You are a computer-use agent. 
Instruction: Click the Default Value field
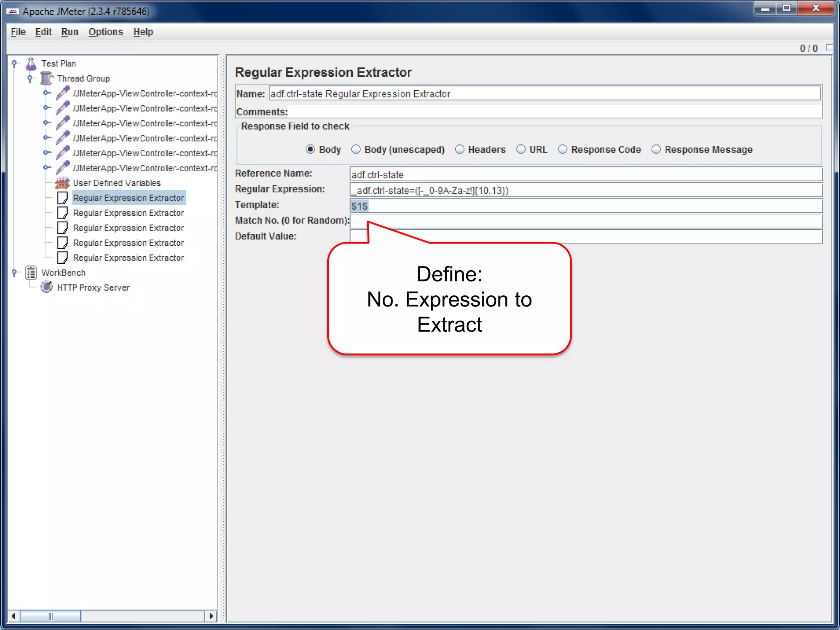[586, 237]
